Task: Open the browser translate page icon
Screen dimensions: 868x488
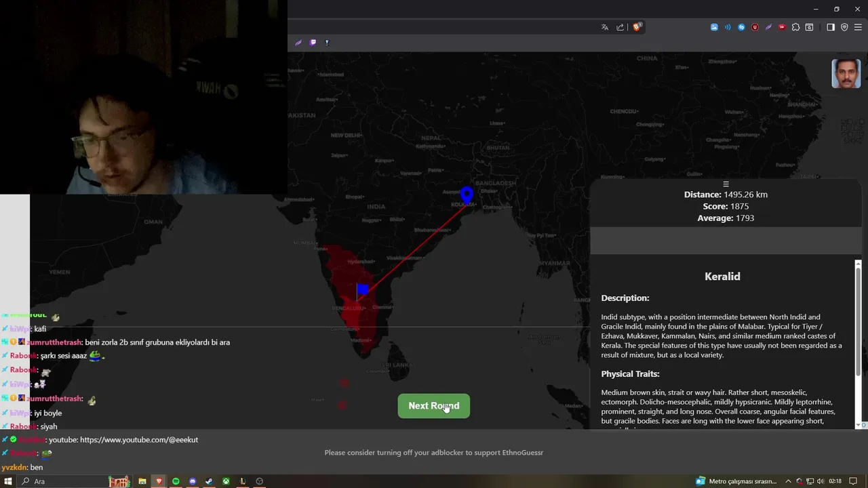Action: (x=605, y=27)
